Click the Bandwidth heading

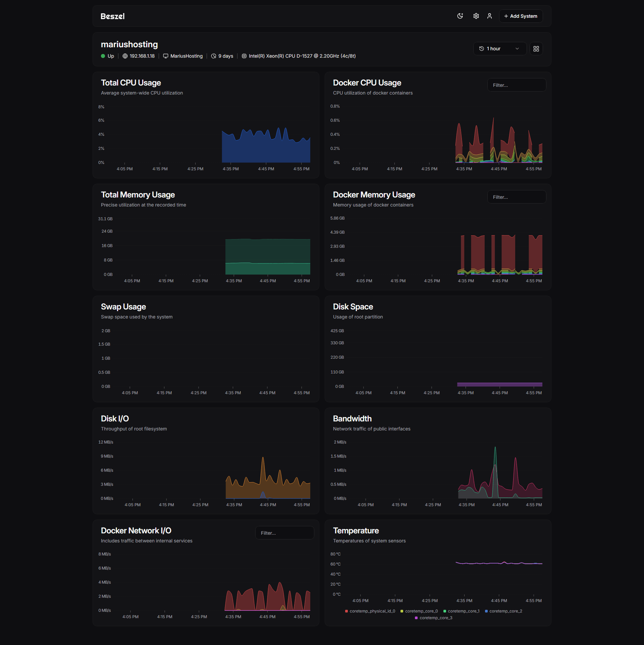(352, 419)
